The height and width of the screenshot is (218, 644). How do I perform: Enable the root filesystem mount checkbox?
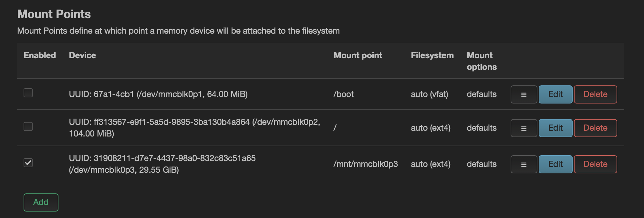[28, 126]
